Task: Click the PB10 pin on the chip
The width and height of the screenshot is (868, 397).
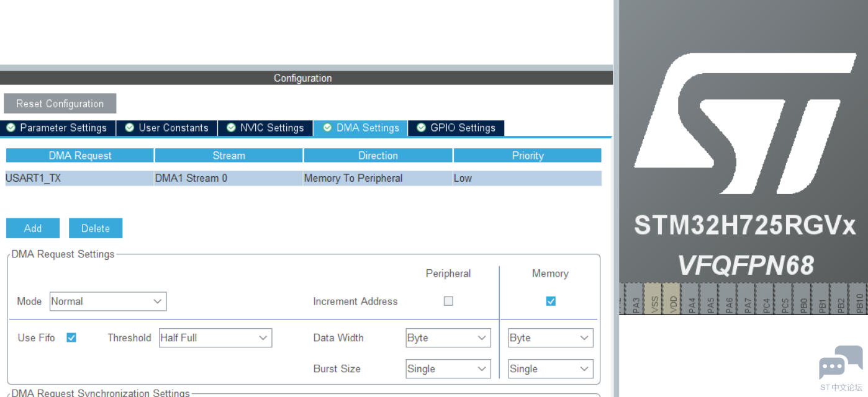Action: click(859, 298)
